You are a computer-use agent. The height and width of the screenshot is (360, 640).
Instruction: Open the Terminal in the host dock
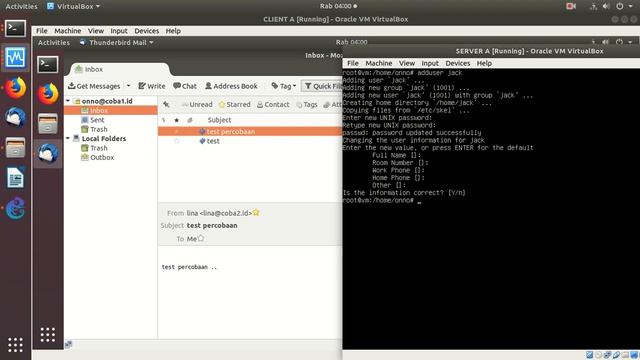point(16,29)
